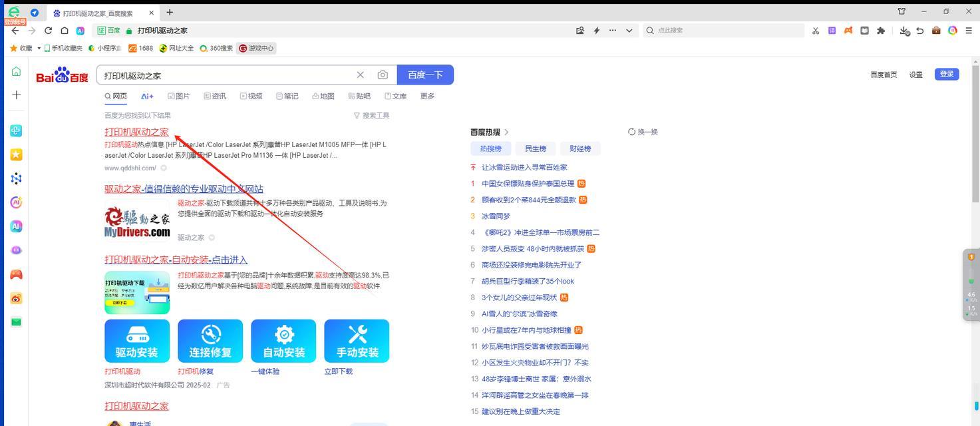
Task: Open the browser home page icon
Action: [65, 31]
